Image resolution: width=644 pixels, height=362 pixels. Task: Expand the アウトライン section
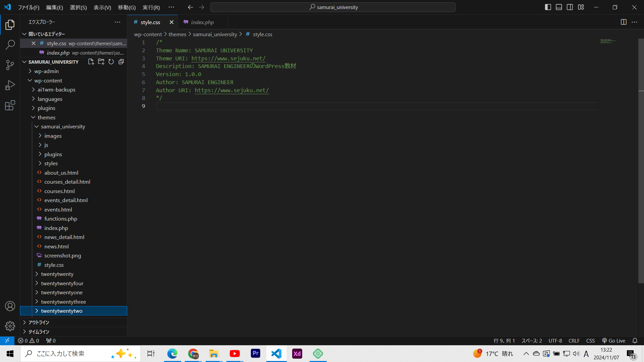point(39,322)
